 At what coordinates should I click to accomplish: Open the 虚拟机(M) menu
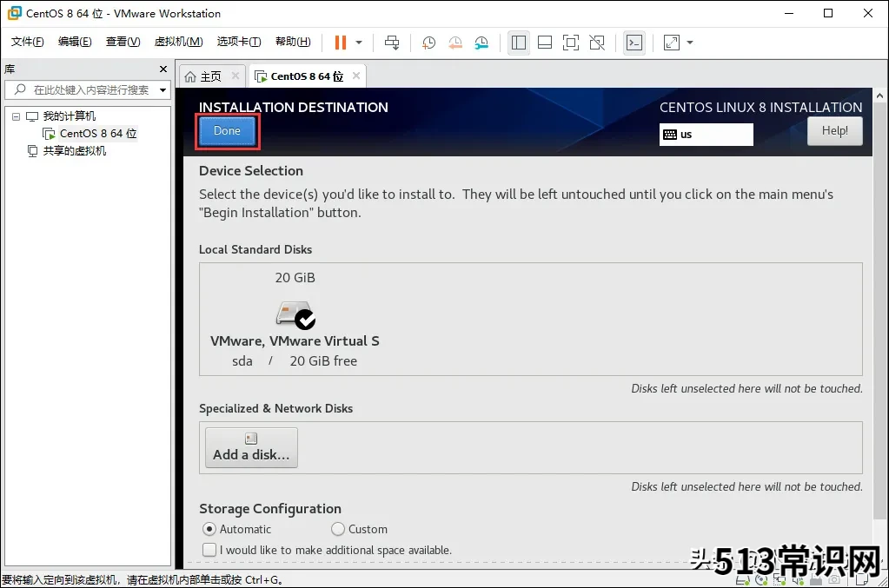pos(179,42)
